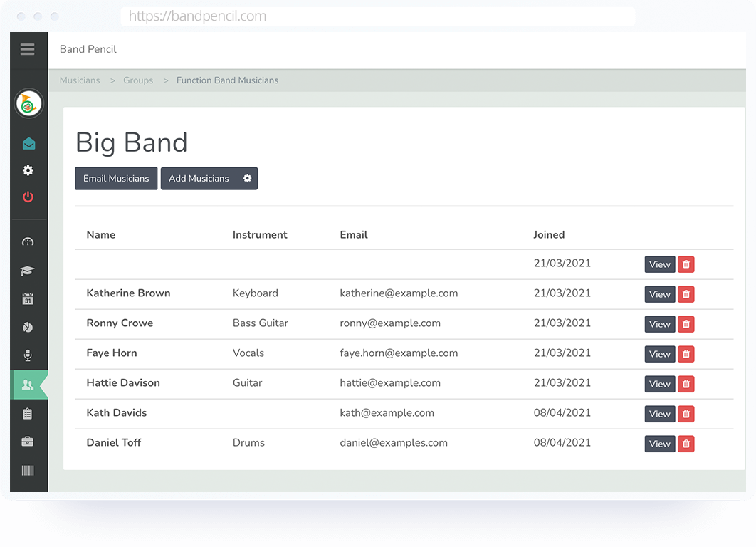View Katherine Brown's details
Viewport: 756px width, 547px height.
[x=659, y=293]
